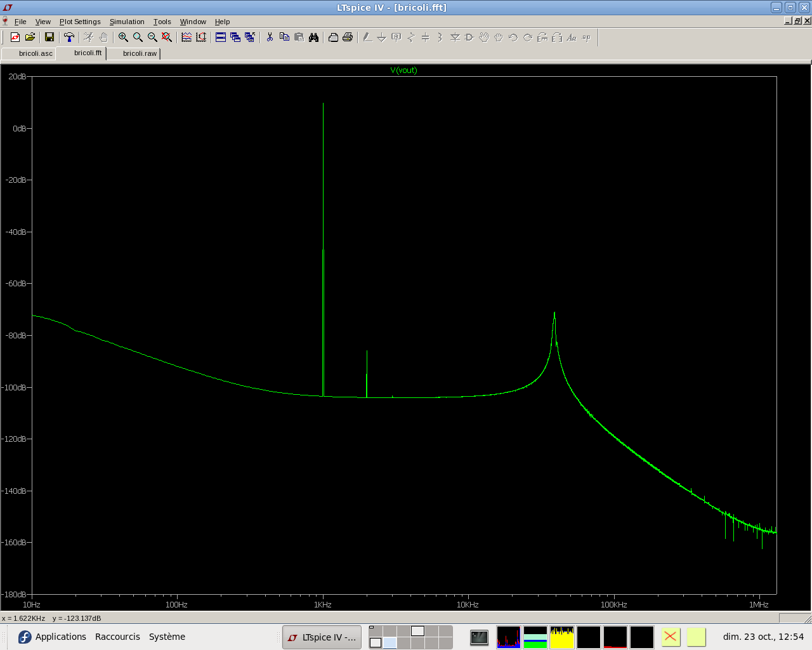Click the V(vout) trace label
812x650 pixels.
click(x=403, y=70)
